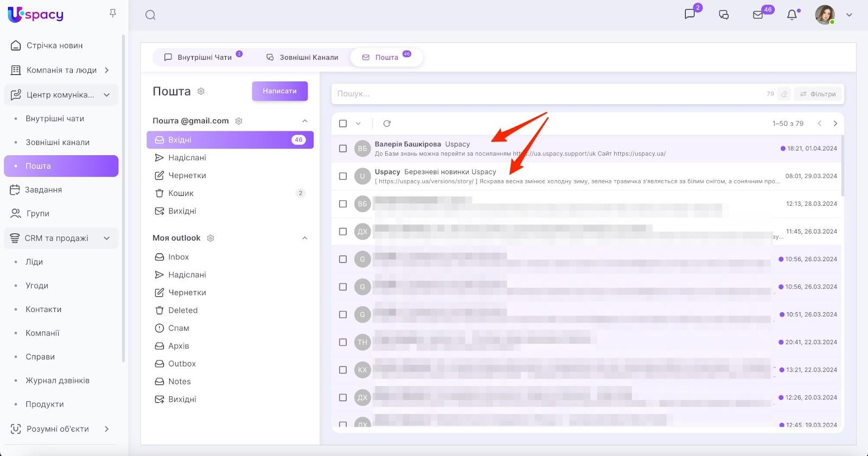This screenshot has height=456, width=868.
Task: Switch to the Зовнішні Канали tab
Action: pos(302,58)
